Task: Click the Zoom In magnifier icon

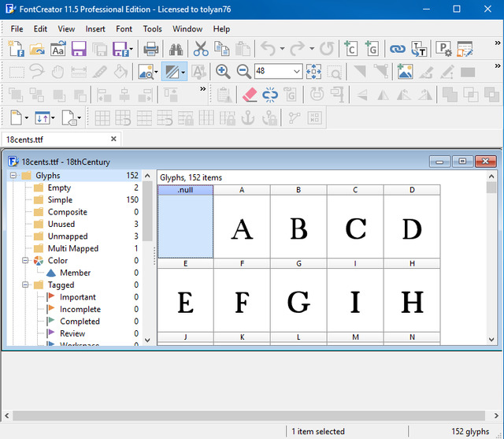Action: pos(223,72)
